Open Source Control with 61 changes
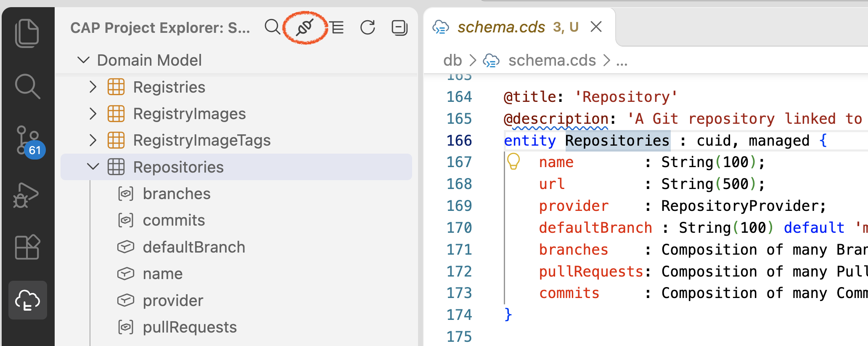Image resolution: width=868 pixels, height=346 pixels. click(x=29, y=142)
